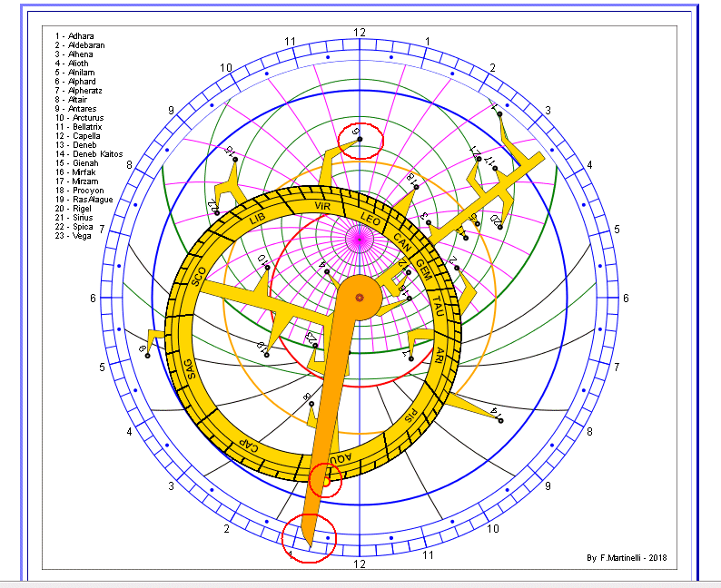Click the PIS zodiac segment
This screenshot has width=721, height=588.
coord(411,418)
